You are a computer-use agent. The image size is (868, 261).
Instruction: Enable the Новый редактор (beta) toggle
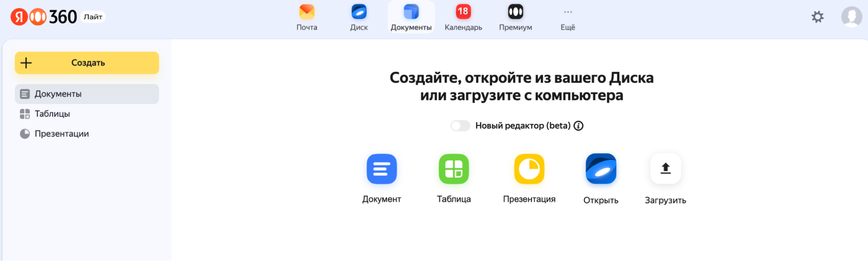pyautogui.click(x=460, y=126)
